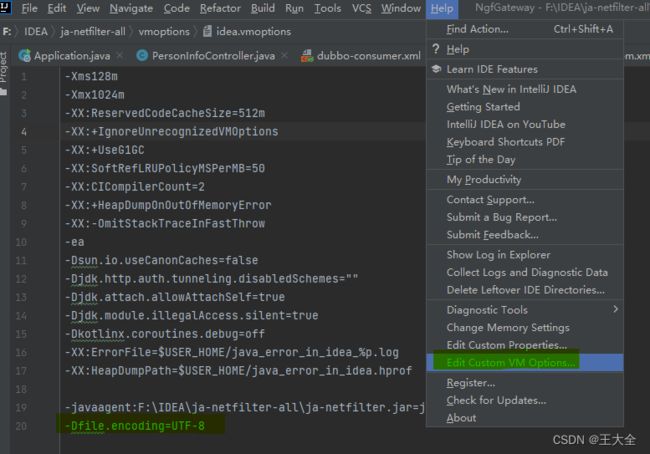Open the About dialog

coord(525,418)
